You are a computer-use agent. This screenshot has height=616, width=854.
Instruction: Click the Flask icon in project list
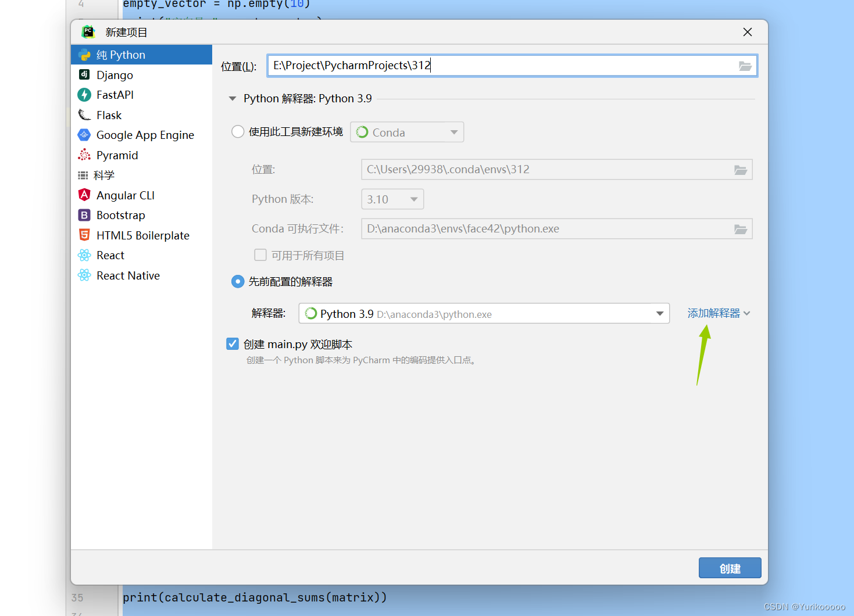(x=84, y=114)
